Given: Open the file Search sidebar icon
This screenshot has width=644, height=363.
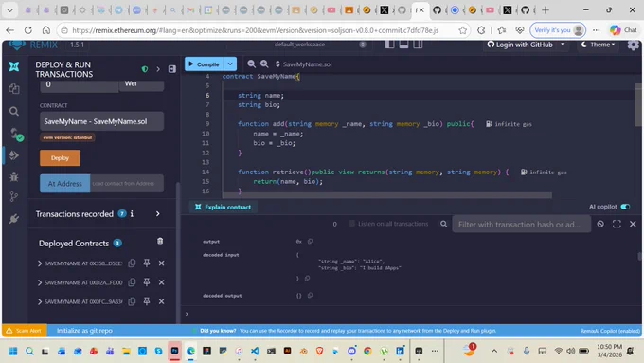Looking at the screenshot, I should [14, 111].
